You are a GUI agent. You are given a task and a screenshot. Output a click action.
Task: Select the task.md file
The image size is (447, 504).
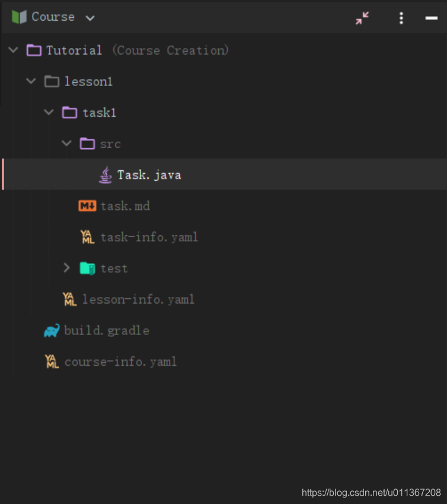(x=125, y=206)
